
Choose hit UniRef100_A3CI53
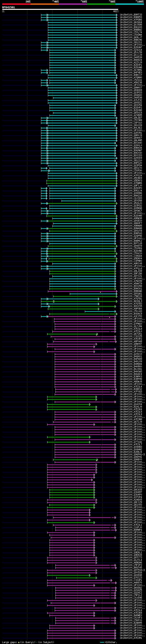point(131,316)
